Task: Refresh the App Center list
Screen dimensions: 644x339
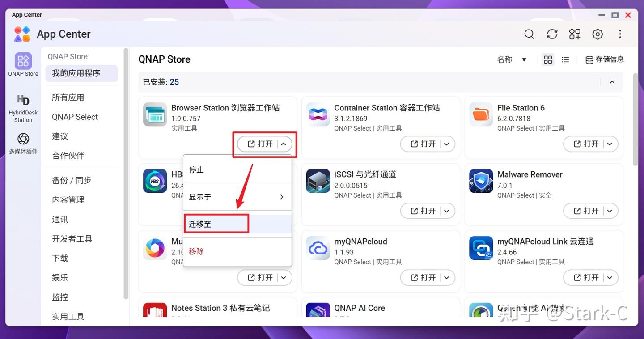Action: coord(552,34)
